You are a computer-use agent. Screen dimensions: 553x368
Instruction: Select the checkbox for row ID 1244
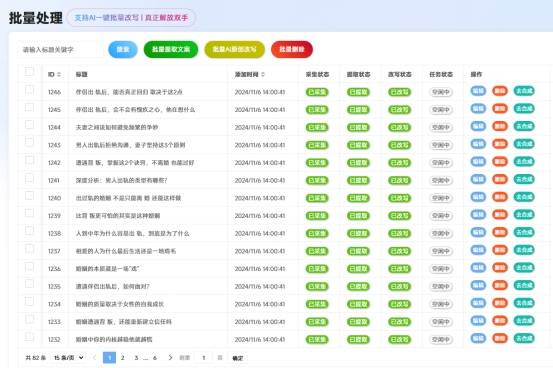pyautogui.click(x=29, y=125)
